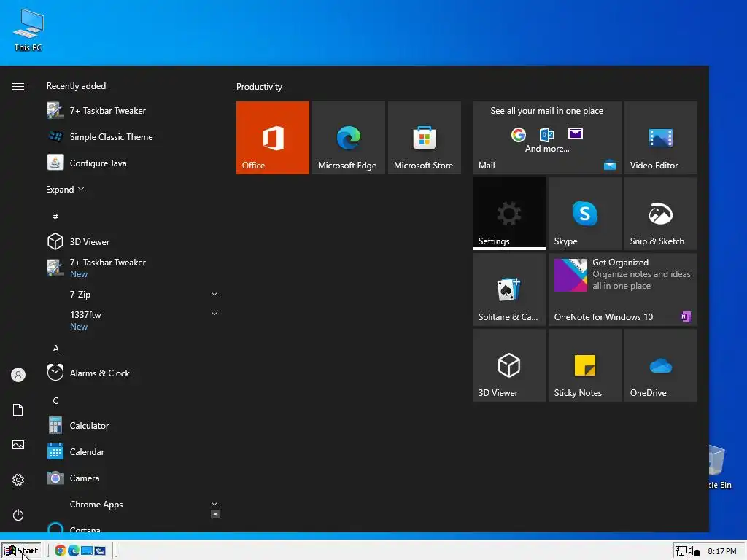Expand the 7-Zip folder chevron

(214, 294)
